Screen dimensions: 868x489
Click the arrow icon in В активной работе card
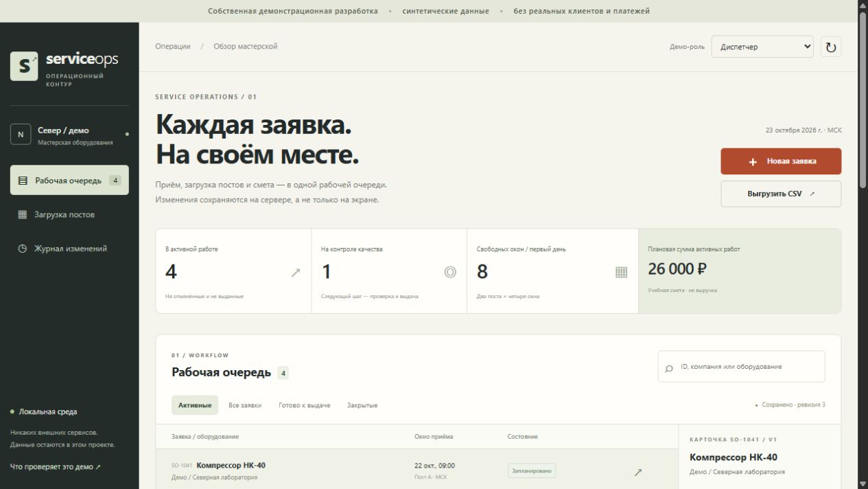[296, 272]
